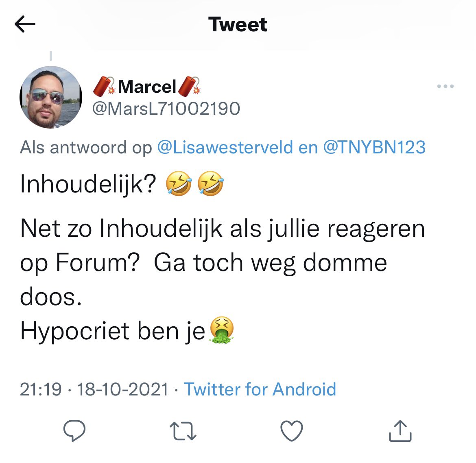The image size is (476, 463).
Task: Tap the Tweet header title
Action: (238, 24)
